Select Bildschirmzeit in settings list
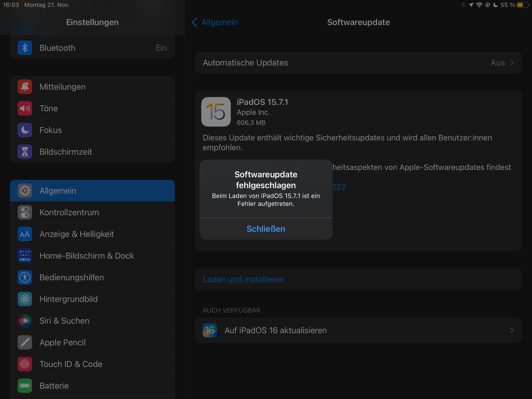This screenshot has width=532, height=399. click(x=92, y=152)
